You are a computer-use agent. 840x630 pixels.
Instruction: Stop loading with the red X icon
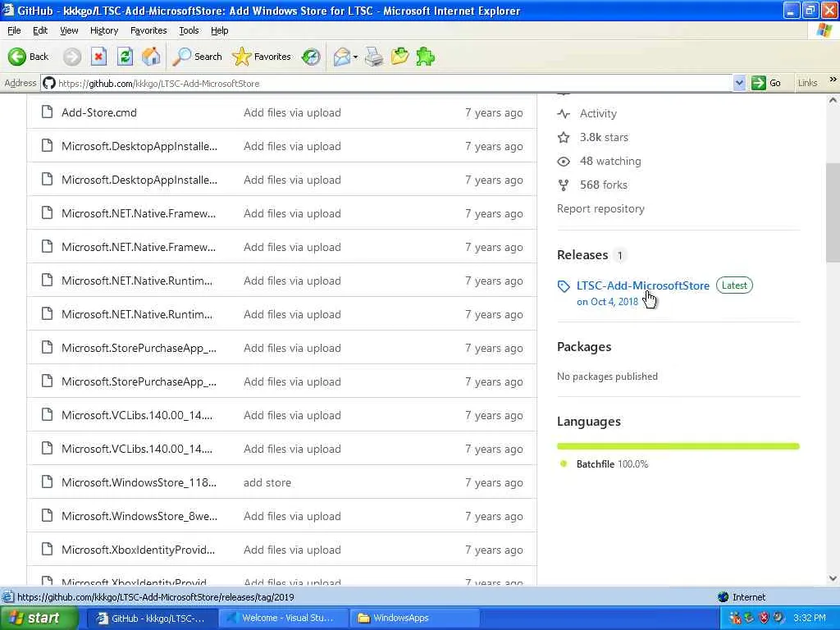(98, 57)
